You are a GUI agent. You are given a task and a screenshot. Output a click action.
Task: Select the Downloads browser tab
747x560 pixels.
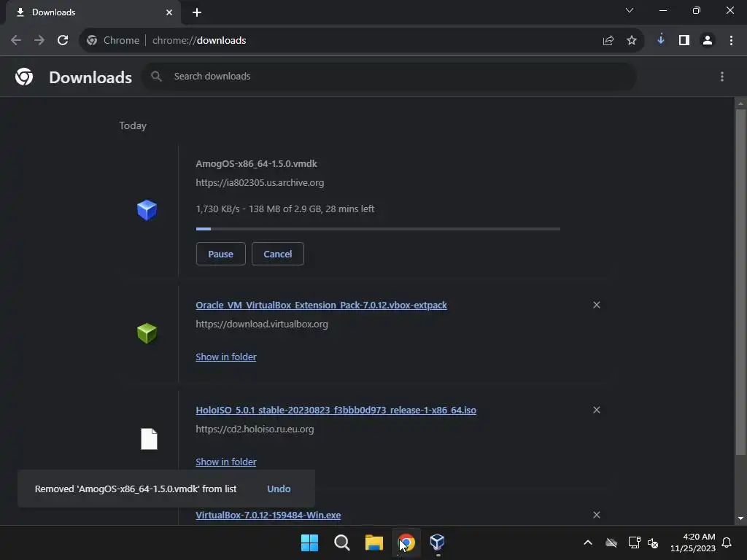(x=93, y=12)
